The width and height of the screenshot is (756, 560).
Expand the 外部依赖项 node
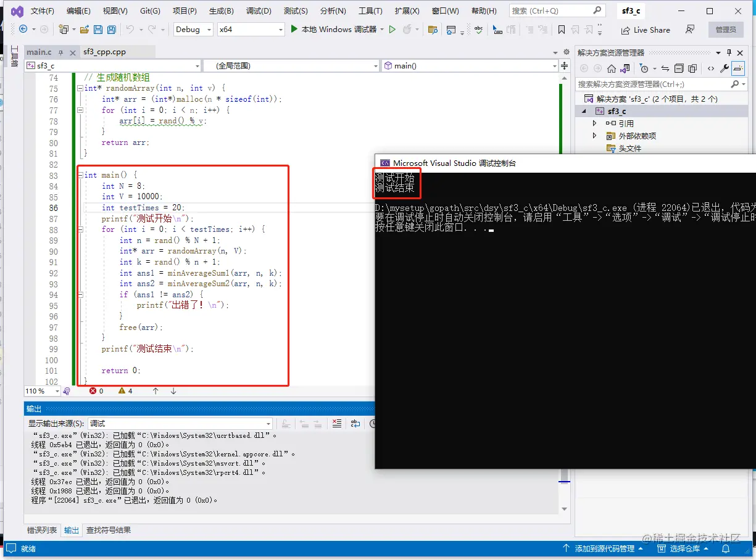coord(594,136)
